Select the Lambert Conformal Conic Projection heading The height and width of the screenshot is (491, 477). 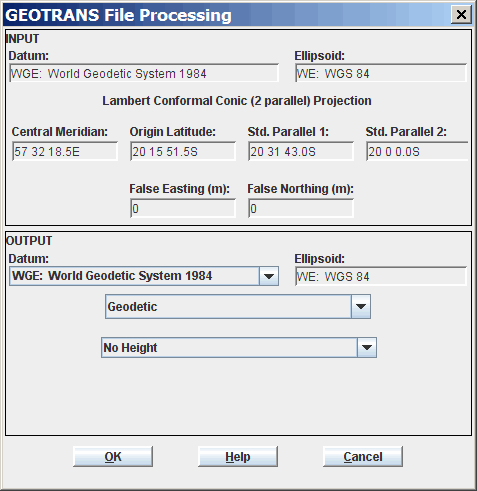[x=237, y=101]
